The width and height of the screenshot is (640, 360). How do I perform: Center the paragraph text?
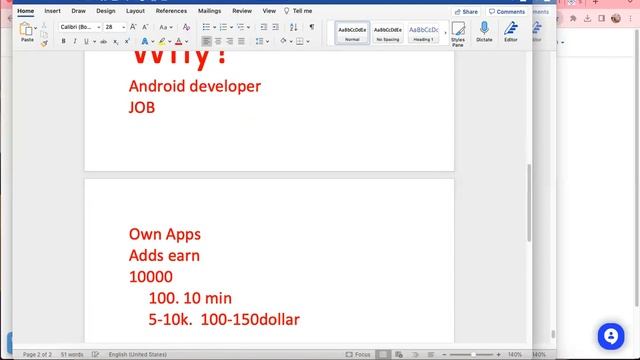tap(218, 41)
